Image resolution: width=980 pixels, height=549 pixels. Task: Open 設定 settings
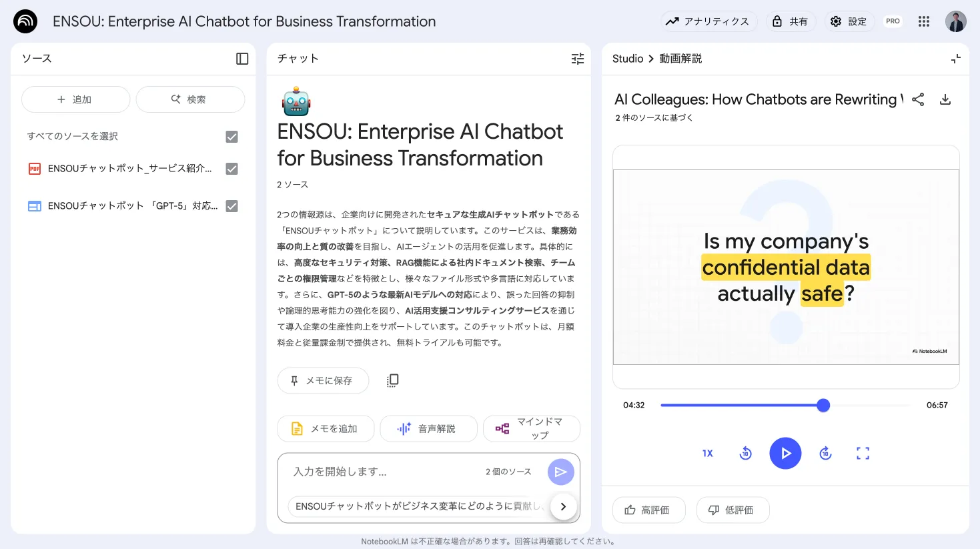pyautogui.click(x=849, y=21)
